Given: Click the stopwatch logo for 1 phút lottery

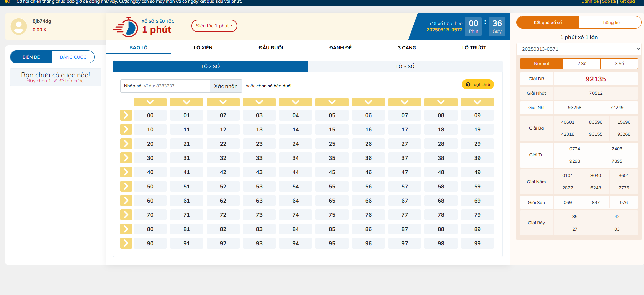Looking at the screenshot, I should tap(126, 27).
